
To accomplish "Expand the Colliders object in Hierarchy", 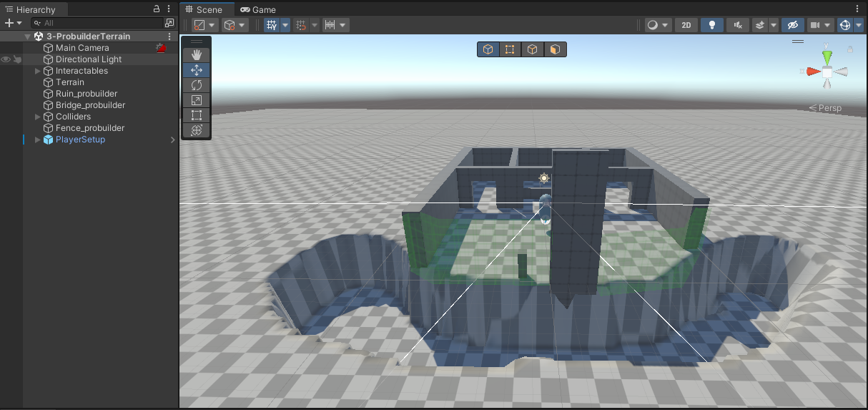I will tap(38, 117).
